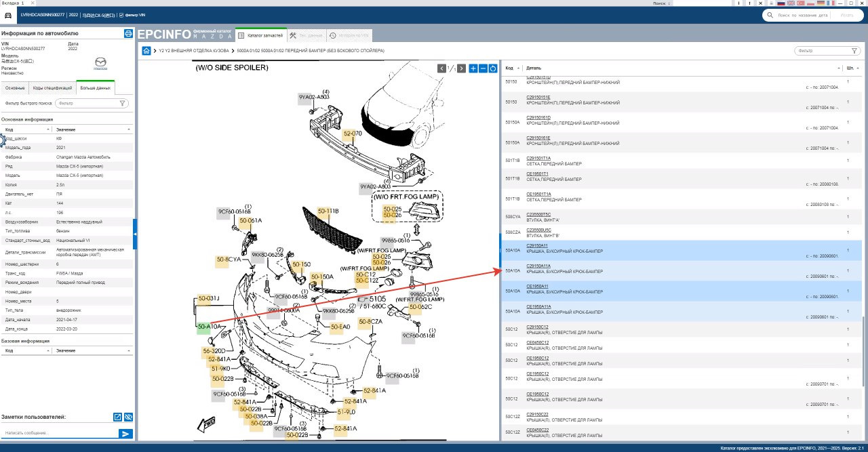Screen dimensions: 868x452
Task: Open the vehicle car icon at top left
Action: [7, 15]
